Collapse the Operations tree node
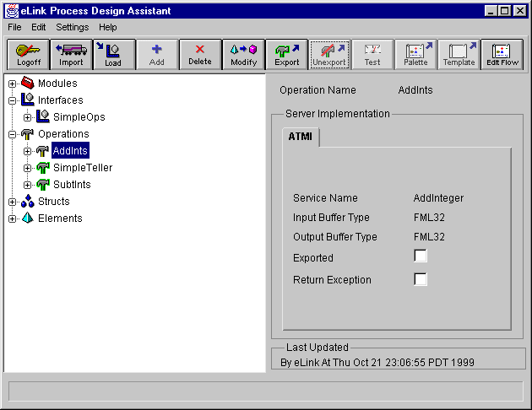The height and width of the screenshot is (410, 532). [12, 134]
